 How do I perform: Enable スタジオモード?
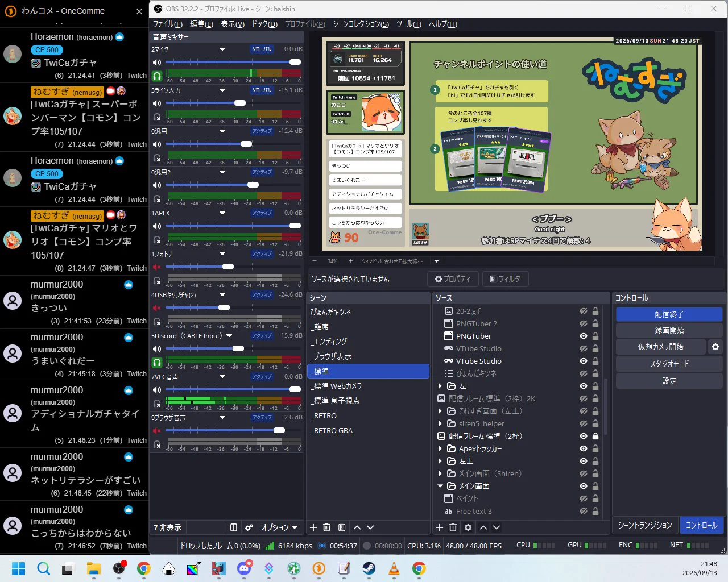(669, 364)
